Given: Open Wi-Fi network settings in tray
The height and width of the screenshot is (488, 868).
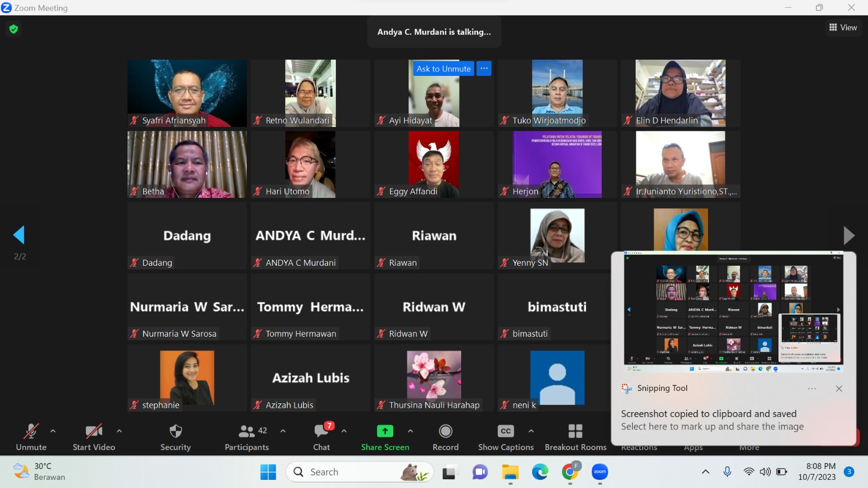Looking at the screenshot, I should pyautogui.click(x=749, y=472).
